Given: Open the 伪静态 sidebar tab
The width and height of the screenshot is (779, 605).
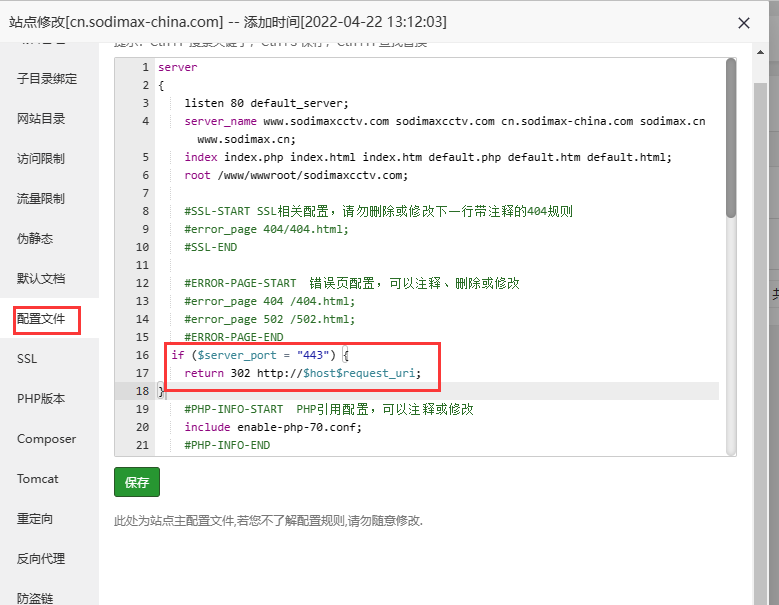Looking at the screenshot, I should click(35, 238).
